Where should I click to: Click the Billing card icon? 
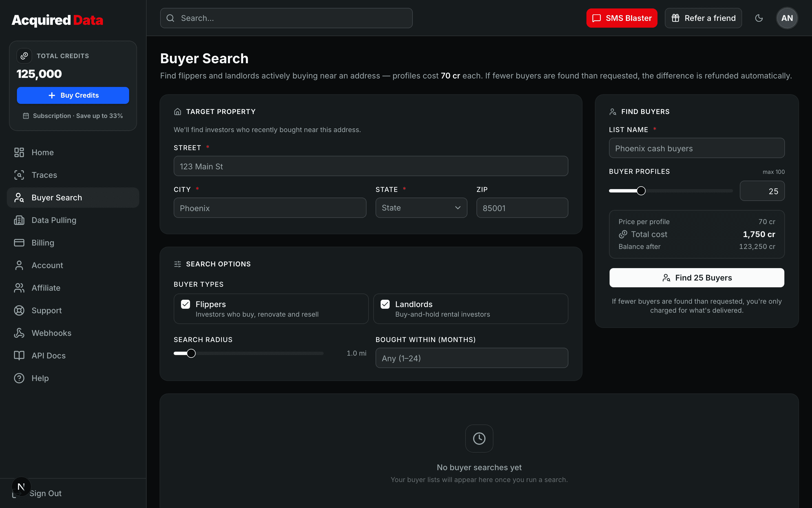[x=19, y=243]
